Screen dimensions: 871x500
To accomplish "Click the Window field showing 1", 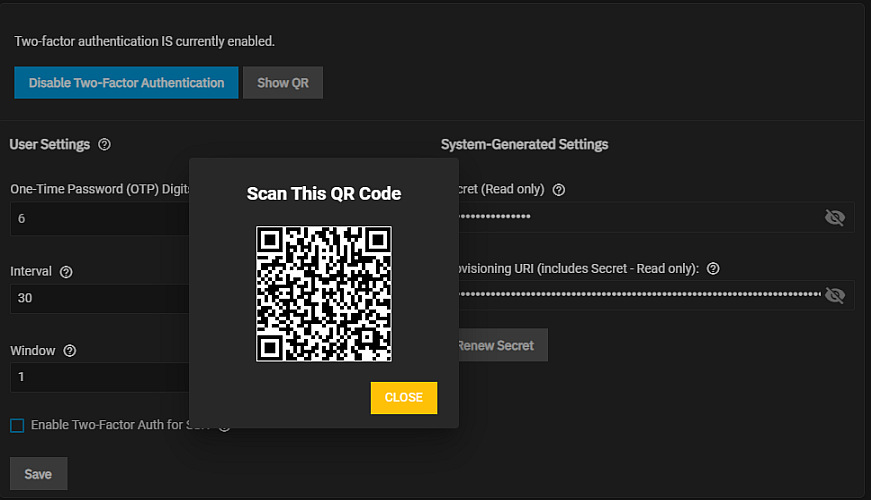I will 100,377.
